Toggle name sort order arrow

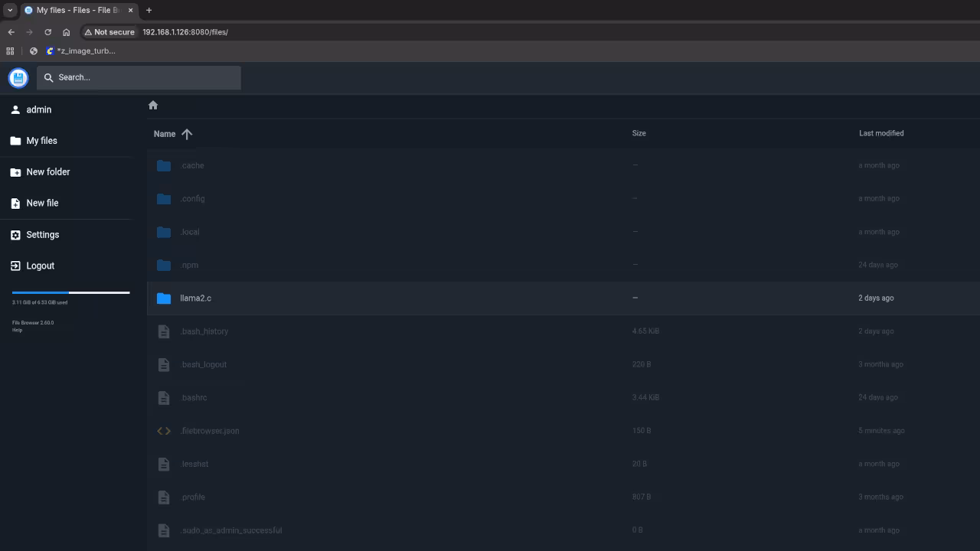187,134
